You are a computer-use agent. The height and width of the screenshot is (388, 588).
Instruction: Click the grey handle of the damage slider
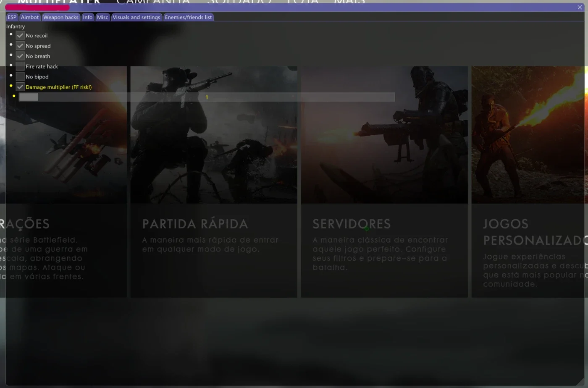(x=29, y=97)
